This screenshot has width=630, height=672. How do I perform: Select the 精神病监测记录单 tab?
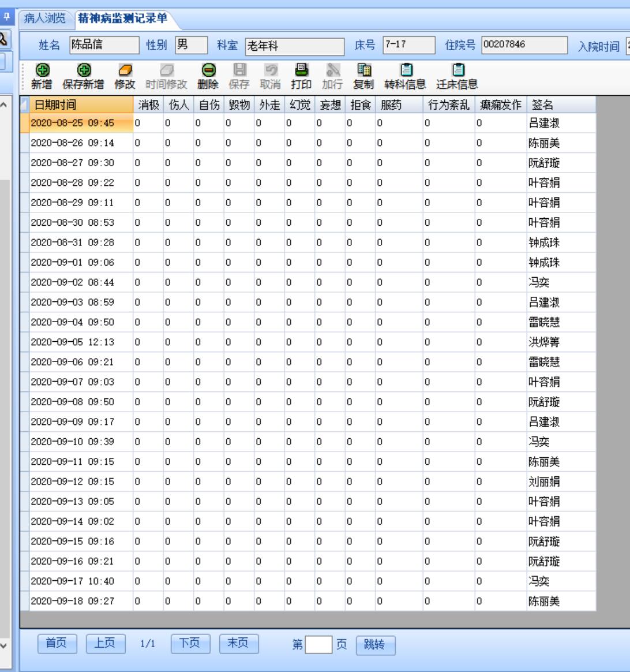click(122, 18)
